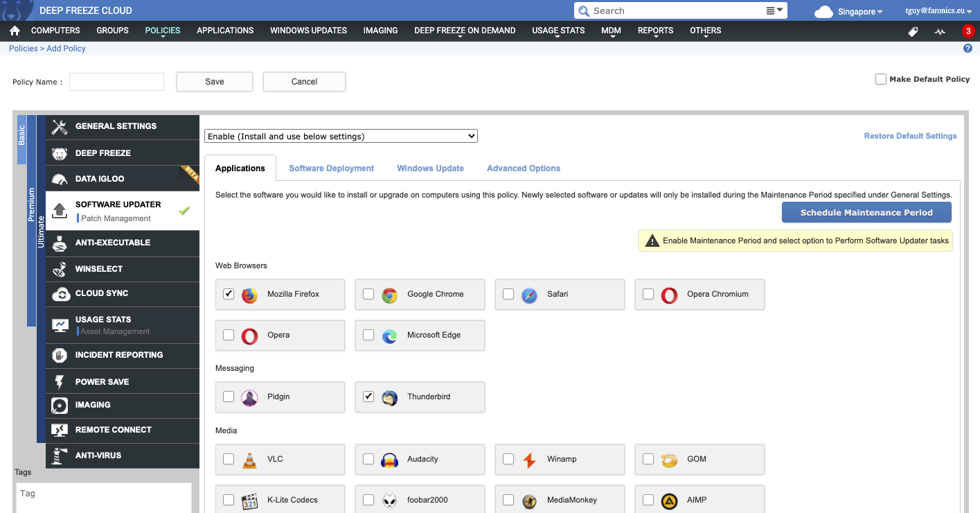Viewport: 980px width, 513px height.
Task: Check the Google Chrome checkbox
Action: coord(368,294)
